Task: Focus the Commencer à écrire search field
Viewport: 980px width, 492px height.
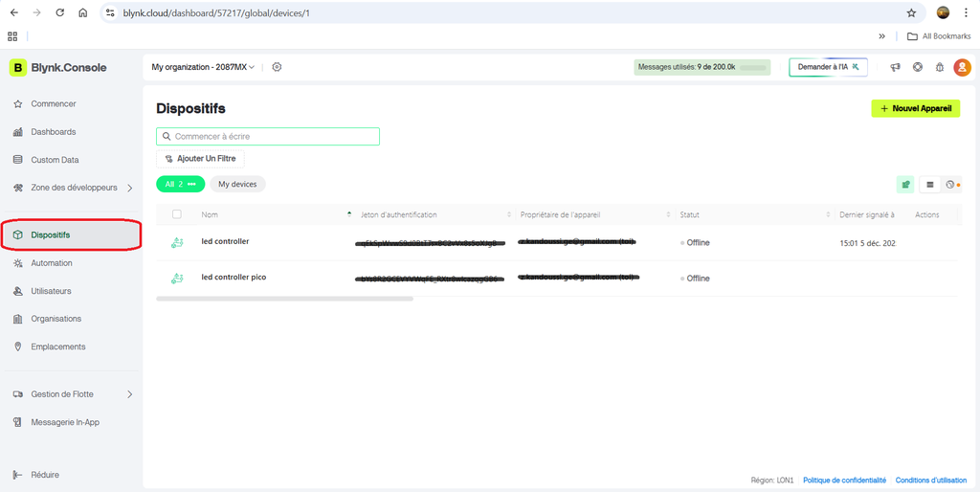Action: 268,136
